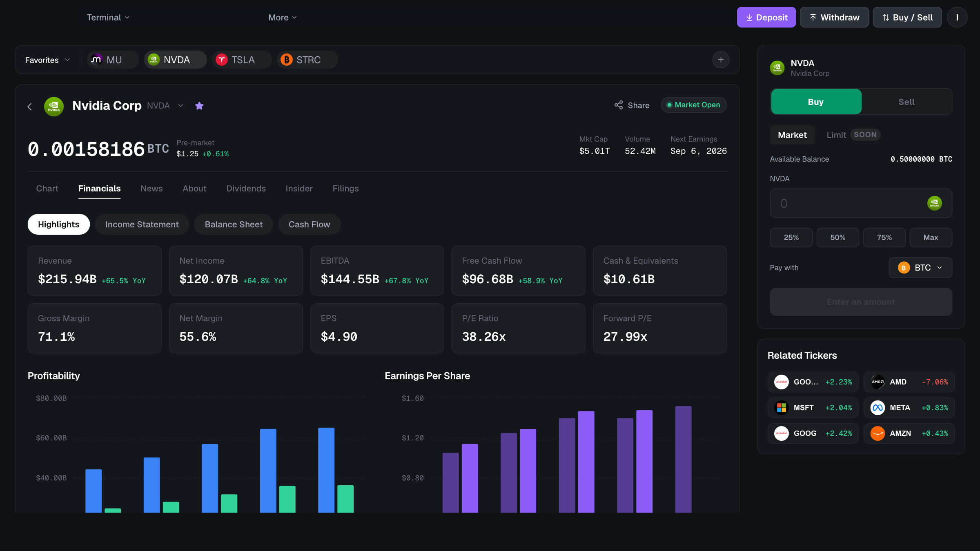Show the Cash Flow view
Viewport: 980px width, 551px height.
pyautogui.click(x=309, y=224)
